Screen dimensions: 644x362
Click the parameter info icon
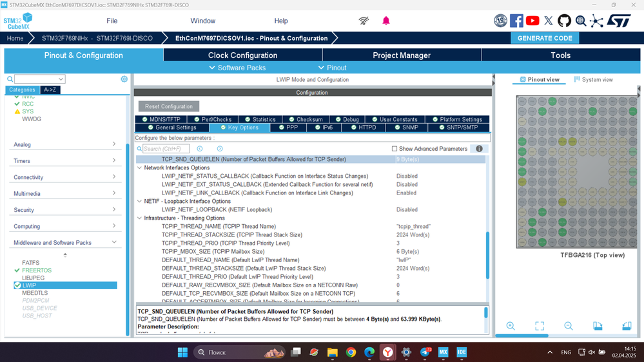(480, 149)
